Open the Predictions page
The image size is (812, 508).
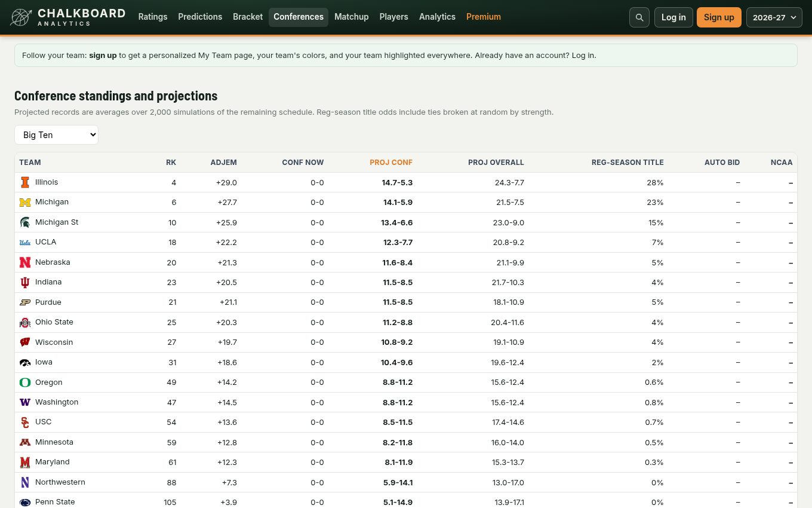point(200,17)
